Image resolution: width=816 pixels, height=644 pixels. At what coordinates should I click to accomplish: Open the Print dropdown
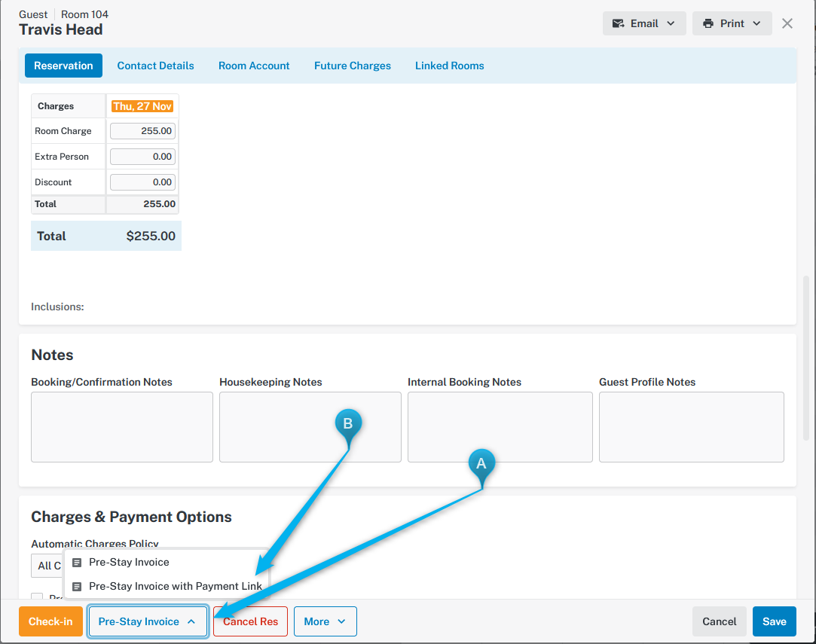[x=731, y=23]
